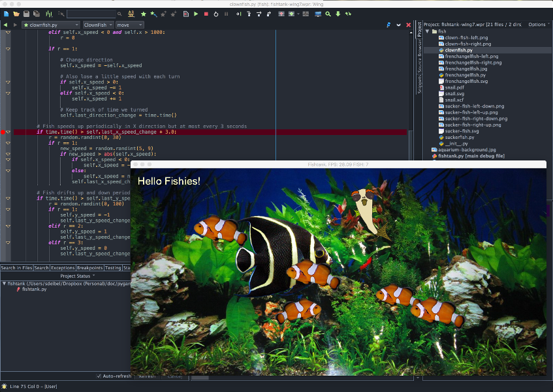Click the second step arrow debug icon
The width and height of the screenshot is (553, 392).
(x=249, y=14)
